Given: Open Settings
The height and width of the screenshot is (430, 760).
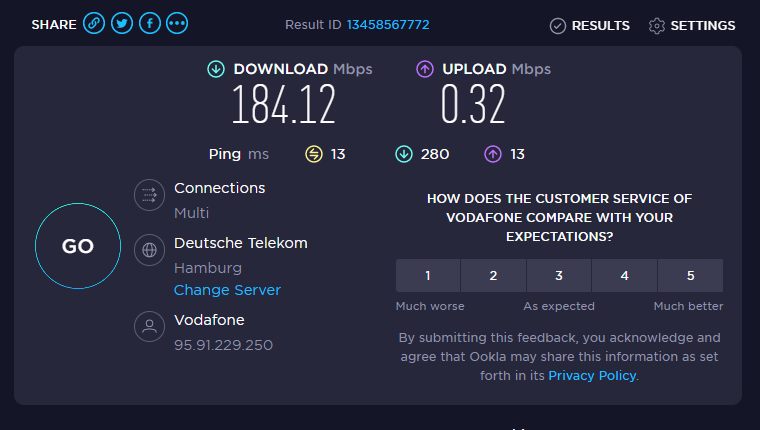Looking at the screenshot, I should pos(692,26).
